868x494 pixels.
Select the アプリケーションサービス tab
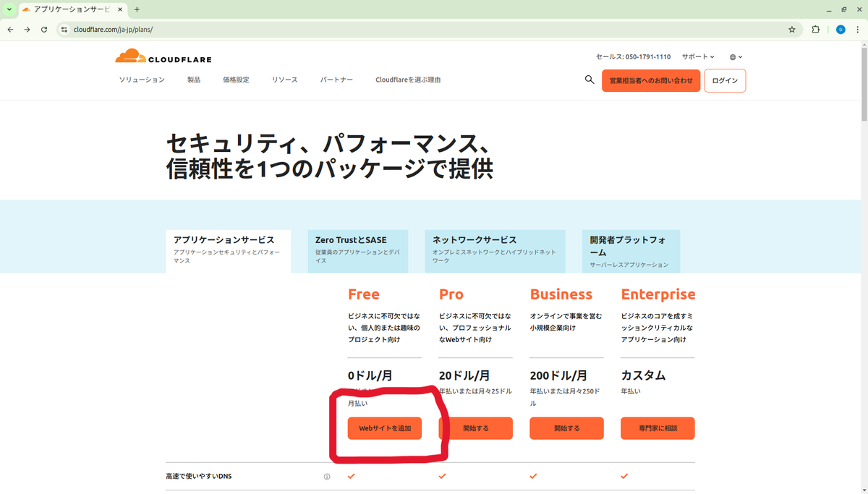point(229,251)
